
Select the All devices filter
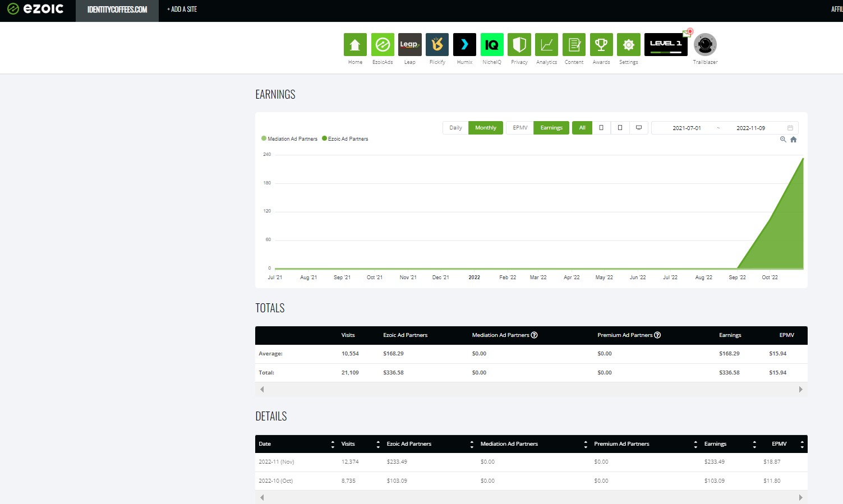coord(582,128)
